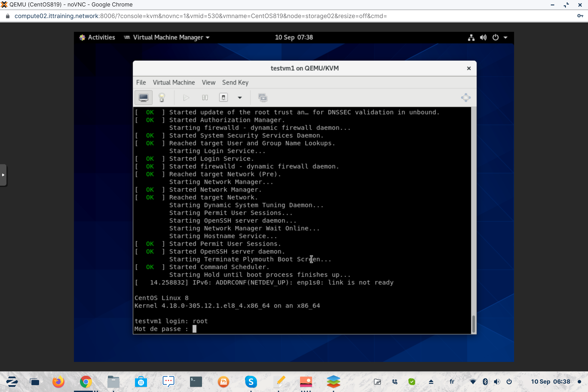Viewport: 588px width, 392px height.
Task: Open the host clock 10 Sep 06:38
Action: pos(551,381)
